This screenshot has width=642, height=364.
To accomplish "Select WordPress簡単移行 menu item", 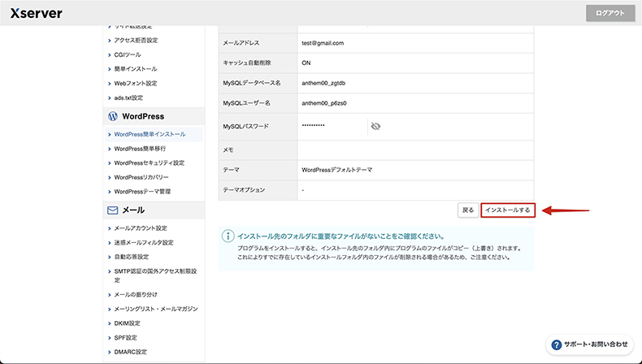I will click(140, 149).
